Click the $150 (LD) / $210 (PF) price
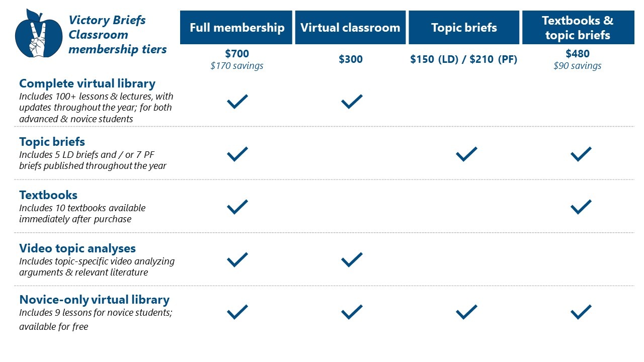The image size is (644, 362). click(x=464, y=59)
